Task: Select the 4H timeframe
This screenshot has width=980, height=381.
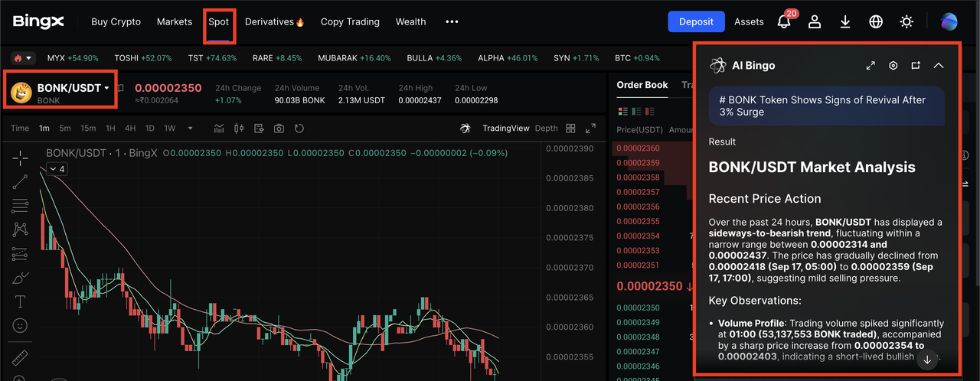Action: pos(131,129)
